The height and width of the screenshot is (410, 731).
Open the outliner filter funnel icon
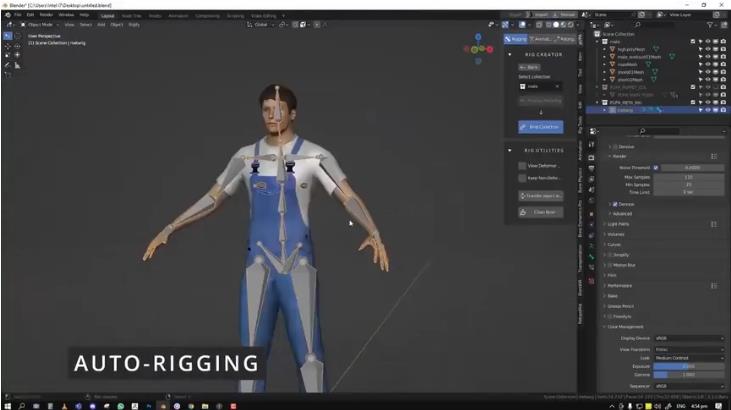710,25
